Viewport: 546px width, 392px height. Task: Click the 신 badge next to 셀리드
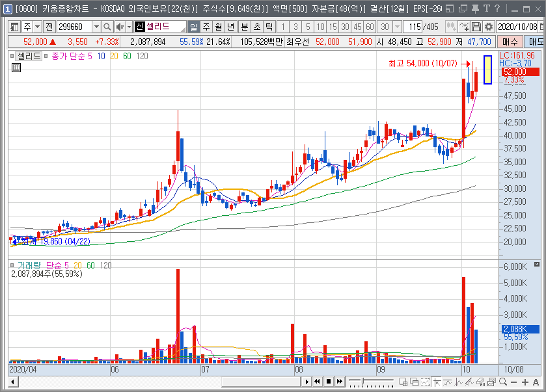click(140, 27)
